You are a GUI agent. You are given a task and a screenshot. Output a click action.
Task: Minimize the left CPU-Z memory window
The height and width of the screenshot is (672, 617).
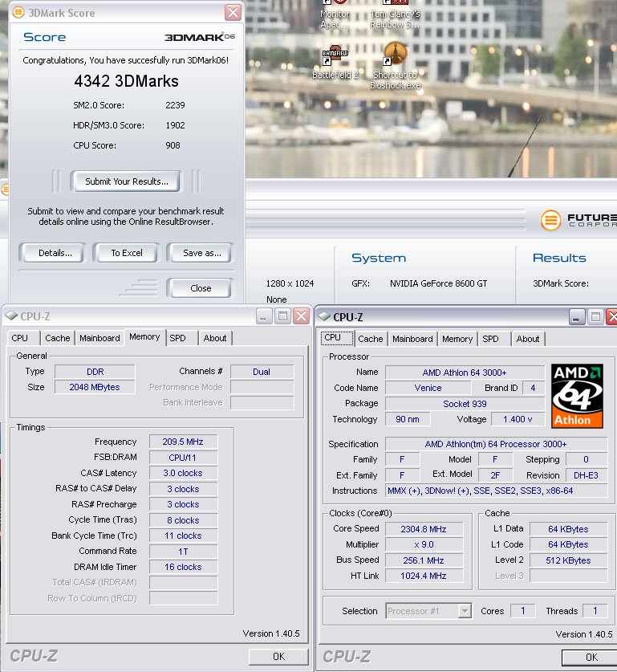[263, 316]
